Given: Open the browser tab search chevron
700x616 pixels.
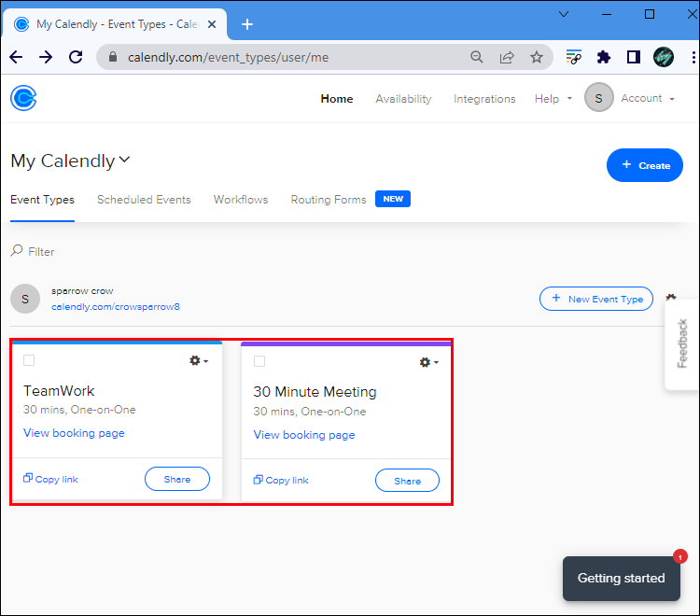Looking at the screenshot, I should click(x=564, y=14).
